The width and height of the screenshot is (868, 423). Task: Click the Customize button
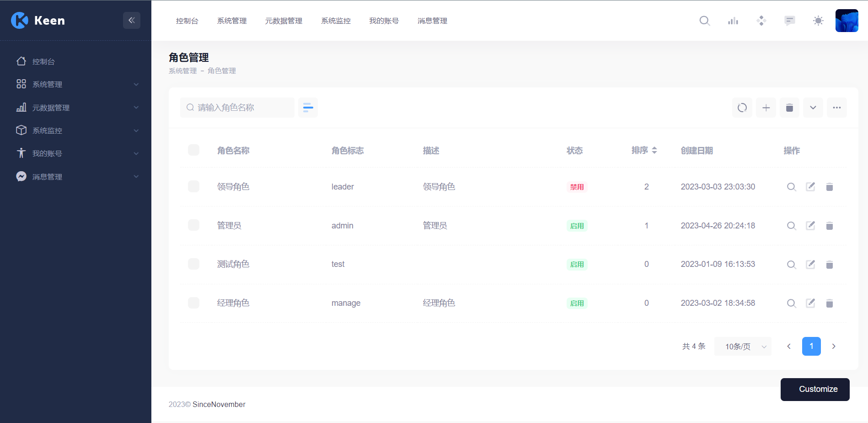(814, 389)
